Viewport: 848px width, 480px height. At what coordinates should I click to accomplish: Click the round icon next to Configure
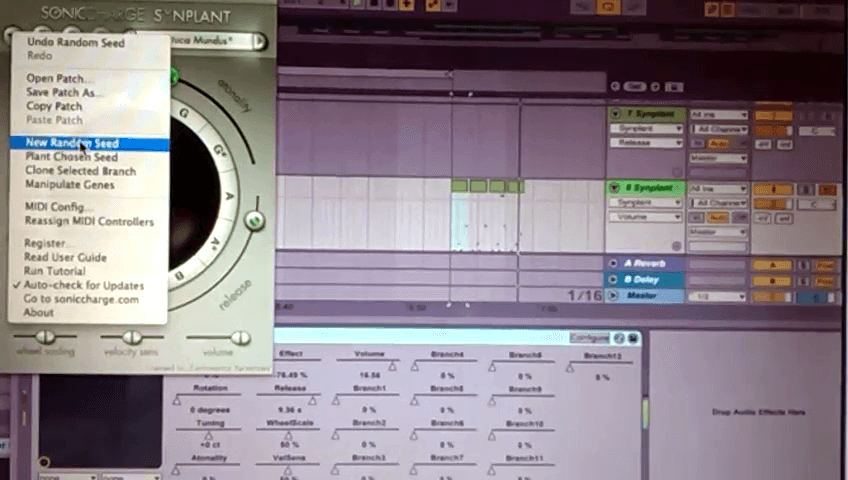(x=619, y=338)
